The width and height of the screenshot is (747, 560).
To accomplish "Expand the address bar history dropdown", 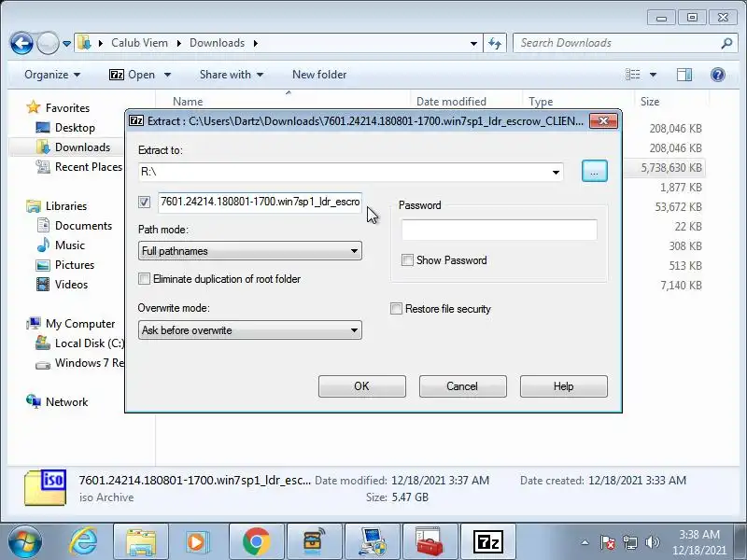I will (473, 43).
